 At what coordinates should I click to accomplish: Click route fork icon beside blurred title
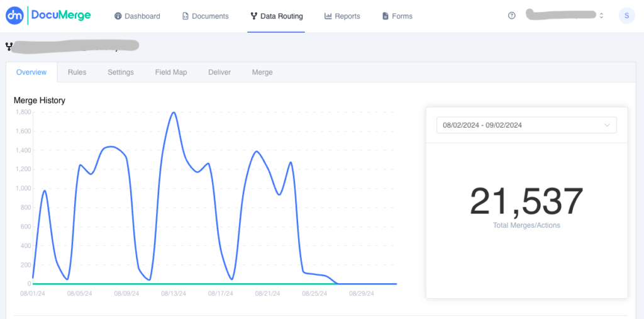pyautogui.click(x=9, y=46)
